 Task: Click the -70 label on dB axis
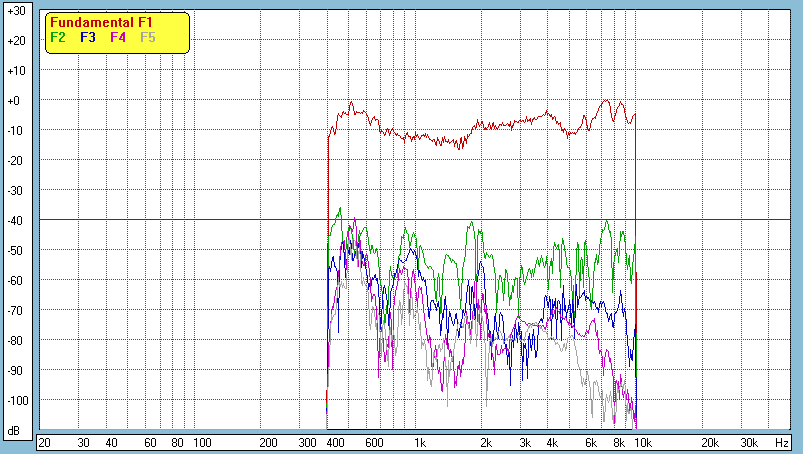(15, 311)
